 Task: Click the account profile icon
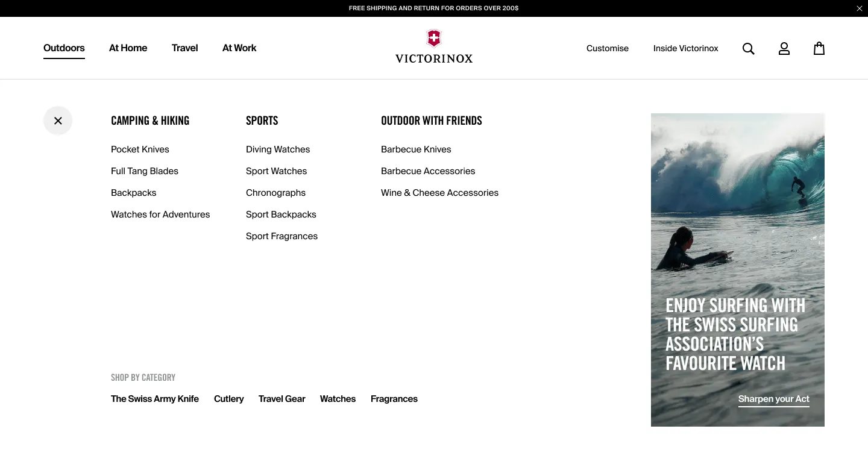click(x=784, y=49)
